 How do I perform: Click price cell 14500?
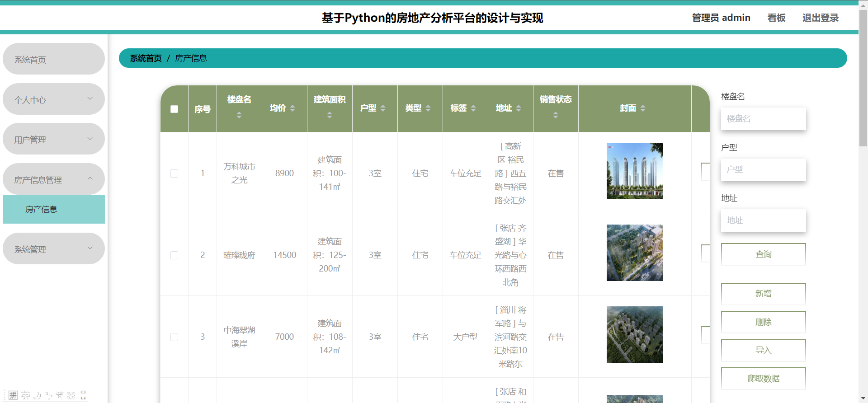pyautogui.click(x=284, y=255)
